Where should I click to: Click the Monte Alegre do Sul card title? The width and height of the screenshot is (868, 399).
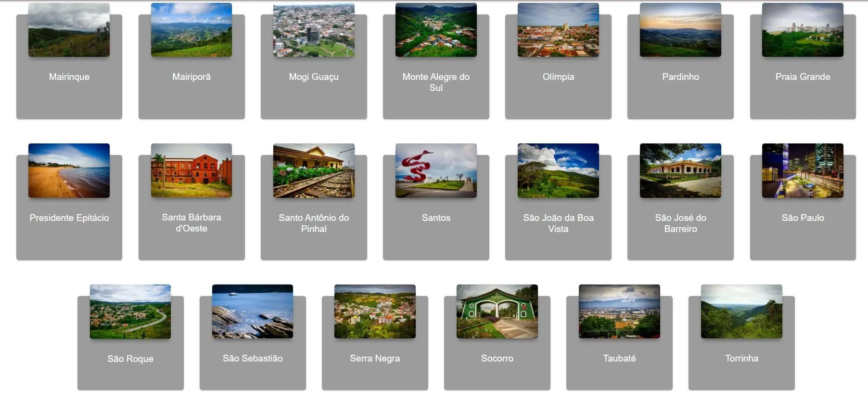click(x=436, y=82)
